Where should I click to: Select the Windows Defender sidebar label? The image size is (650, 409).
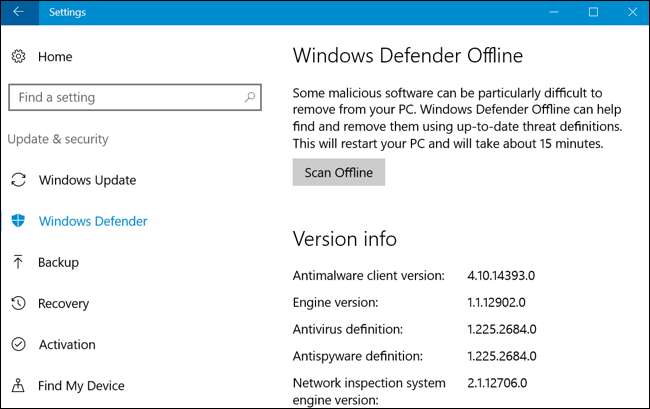(x=93, y=221)
